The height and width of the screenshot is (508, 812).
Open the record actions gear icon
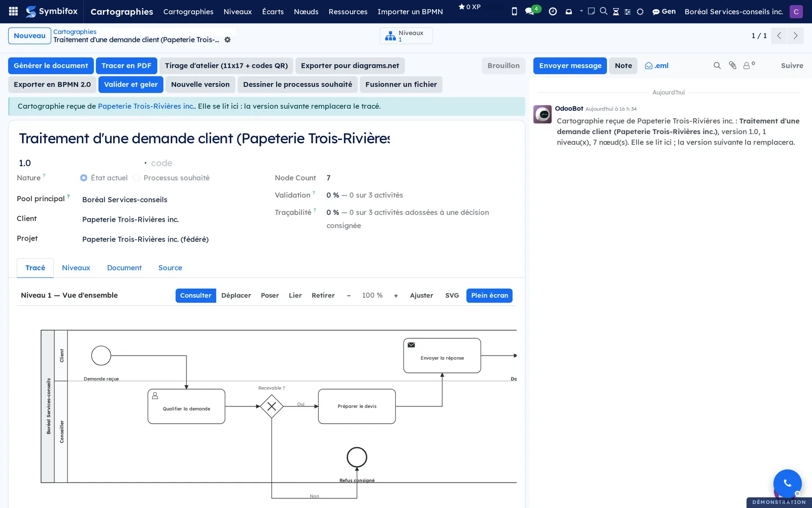227,40
